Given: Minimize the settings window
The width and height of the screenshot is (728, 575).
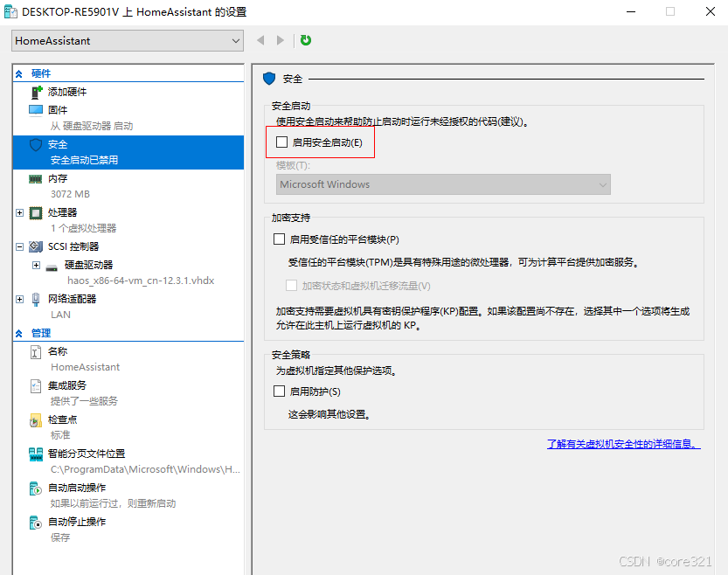Looking at the screenshot, I should point(630,11).
